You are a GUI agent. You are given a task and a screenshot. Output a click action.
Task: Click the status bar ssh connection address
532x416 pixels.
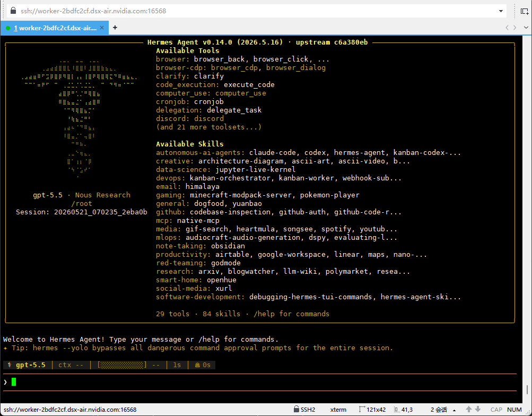coord(70,410)
